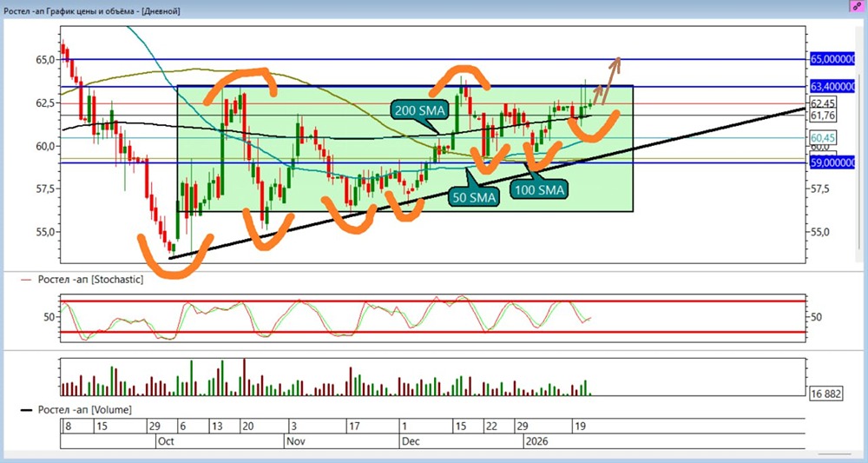Click the 2026 year label on time axis
The height and width of the screenshot is (463, 868).
click(536, 441)
